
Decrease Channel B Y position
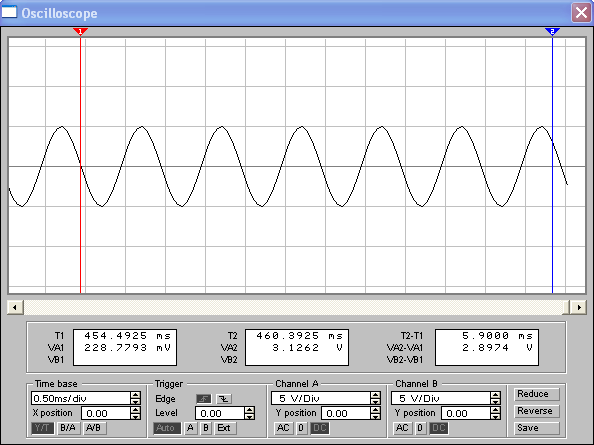click(x=496, y=416)
